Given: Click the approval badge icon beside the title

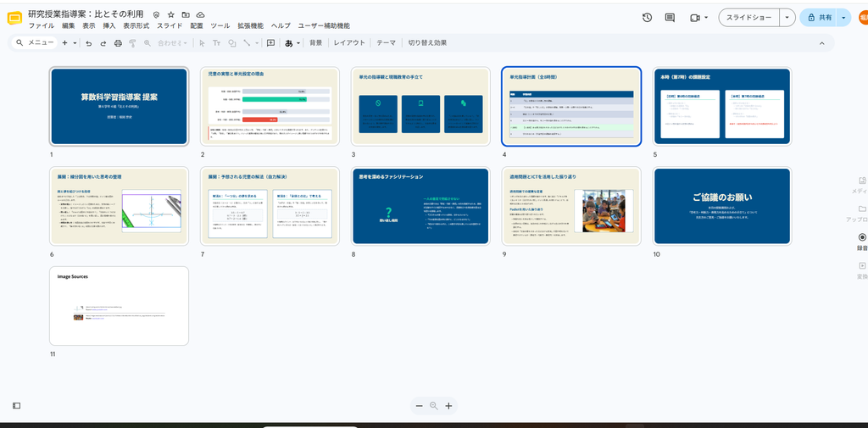Looking at the screenshot, I should (x=157, y=15).
